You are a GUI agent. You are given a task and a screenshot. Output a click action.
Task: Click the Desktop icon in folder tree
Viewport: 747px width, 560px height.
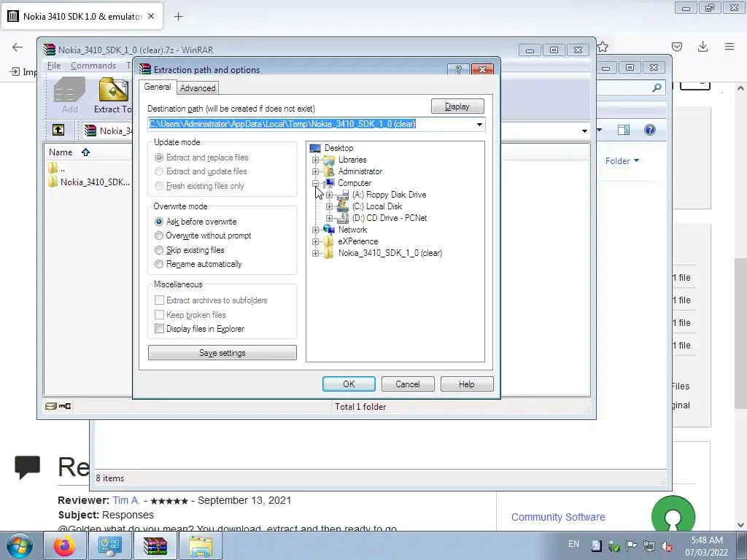315,148
